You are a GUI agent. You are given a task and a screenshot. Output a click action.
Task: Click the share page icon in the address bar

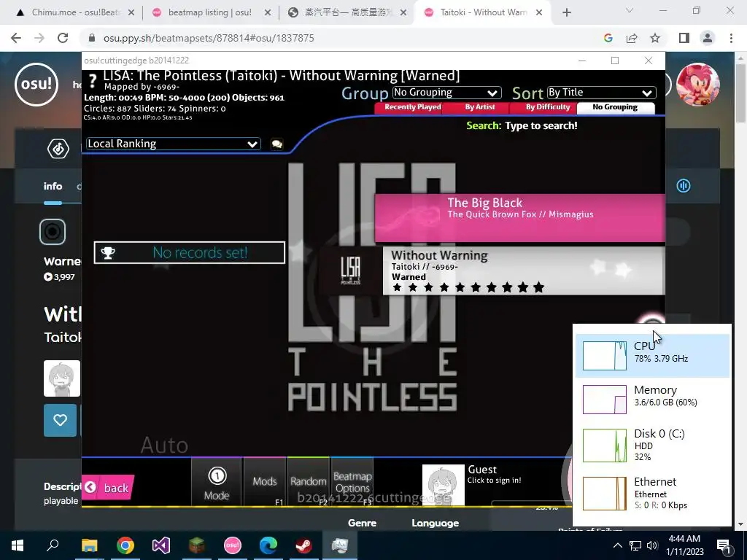tap(632, 38)
